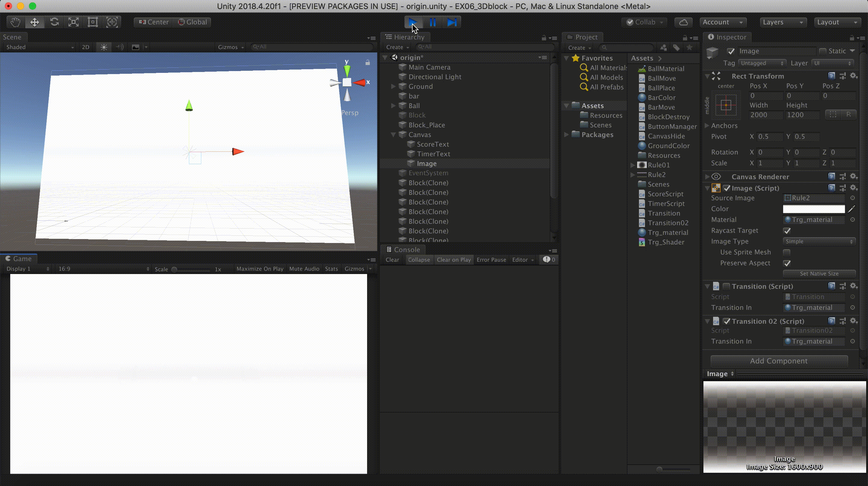Open the Layers dropdown

(783, 22)
